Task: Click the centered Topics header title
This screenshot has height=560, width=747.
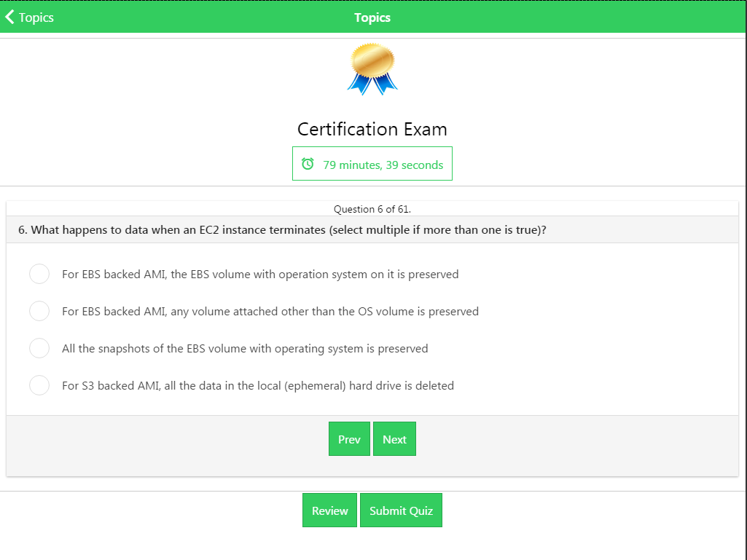Action: pos(372,17)
